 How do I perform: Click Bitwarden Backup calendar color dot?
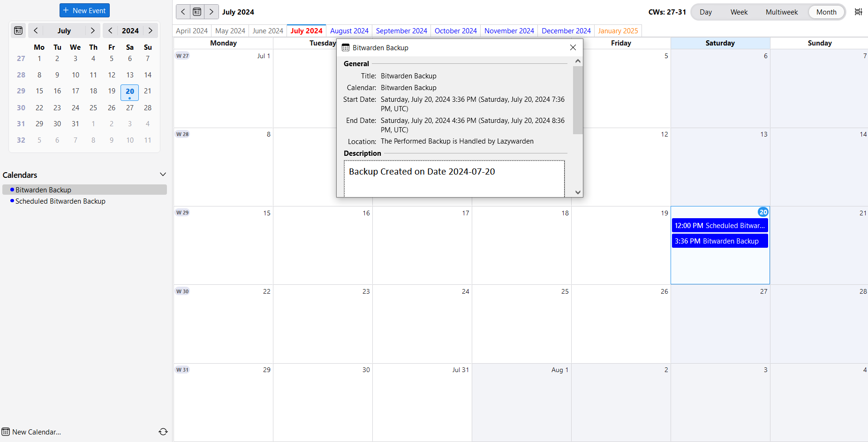(12, 190)
